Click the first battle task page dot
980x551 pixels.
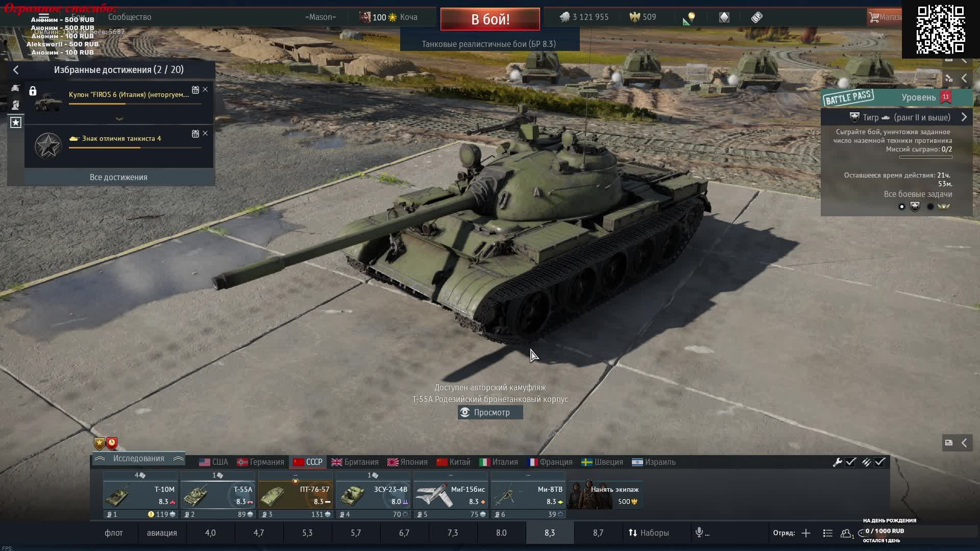(901, 207)
